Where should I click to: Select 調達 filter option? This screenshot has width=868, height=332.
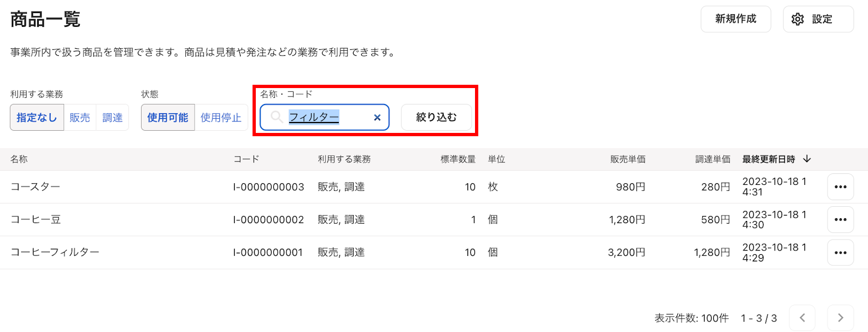tap(113, 118)
